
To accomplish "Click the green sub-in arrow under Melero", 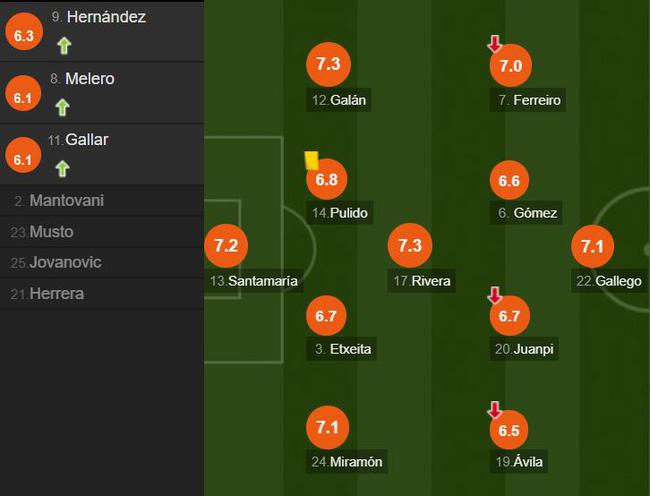I will (x=63, y=107).
